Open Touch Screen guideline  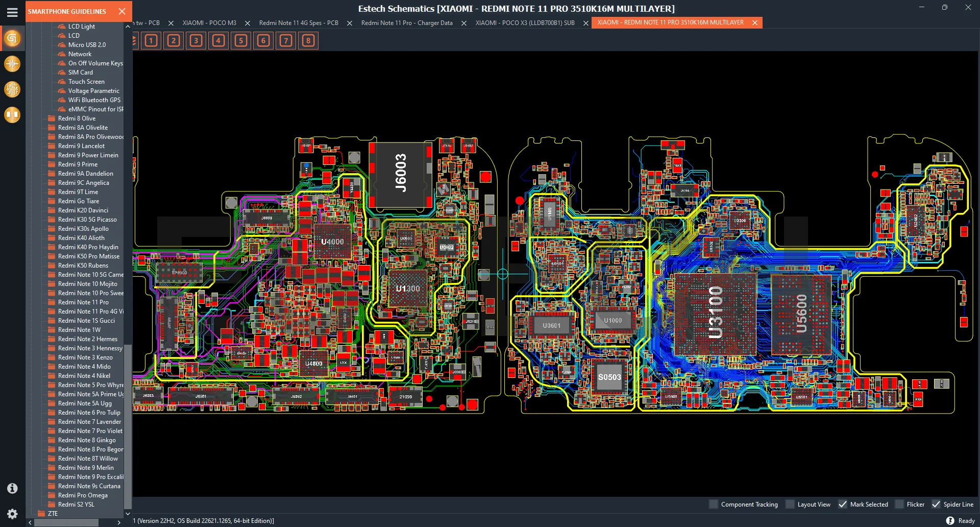pyautogui.click(x=86, y=82)
